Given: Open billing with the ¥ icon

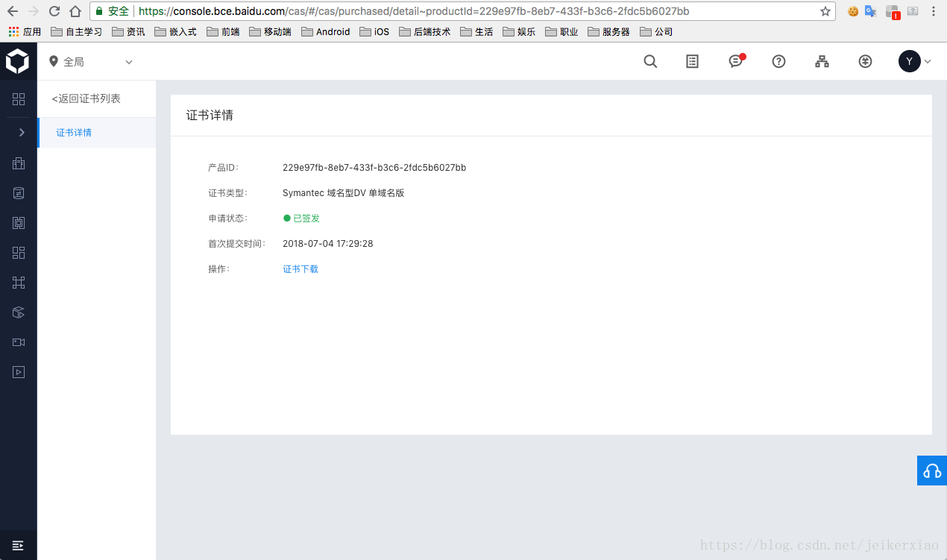Looking at the screenshot, I should point(864,61).
